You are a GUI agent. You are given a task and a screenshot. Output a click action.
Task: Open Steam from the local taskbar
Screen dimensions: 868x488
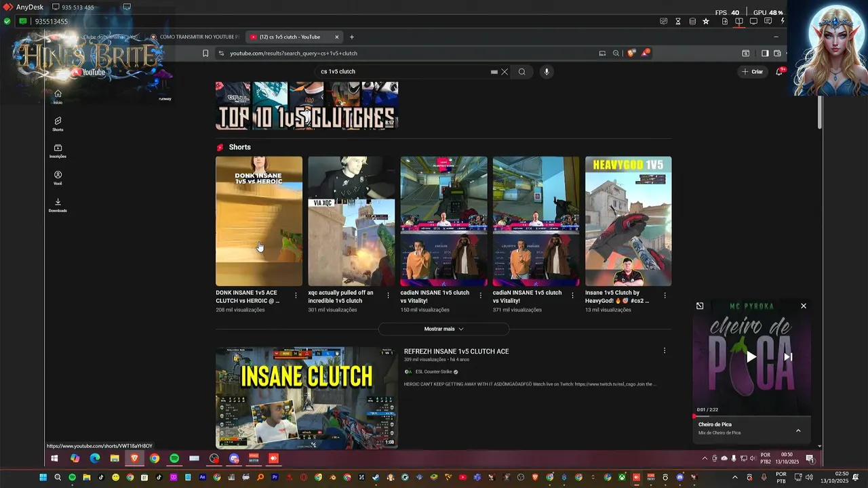click(x=376, y=478)
